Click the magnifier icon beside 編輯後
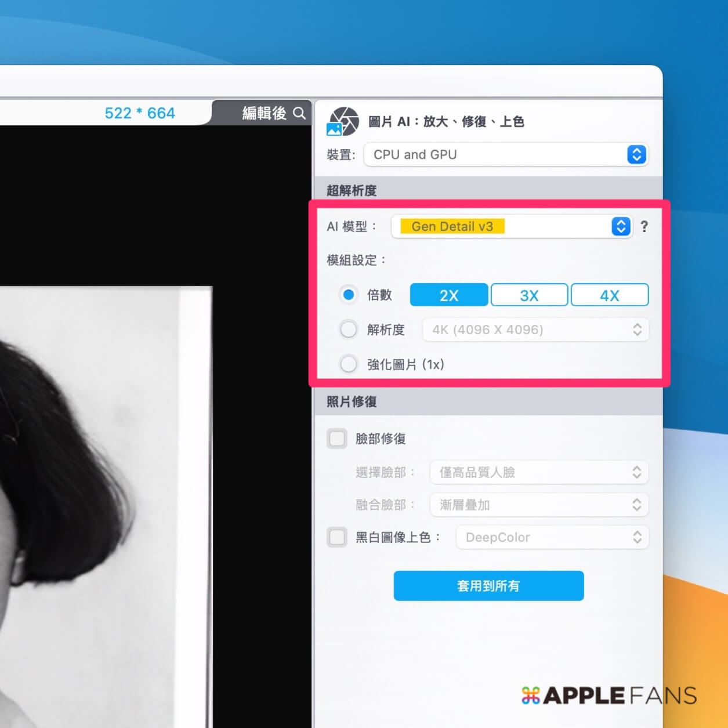 click(x=299, y=113)
